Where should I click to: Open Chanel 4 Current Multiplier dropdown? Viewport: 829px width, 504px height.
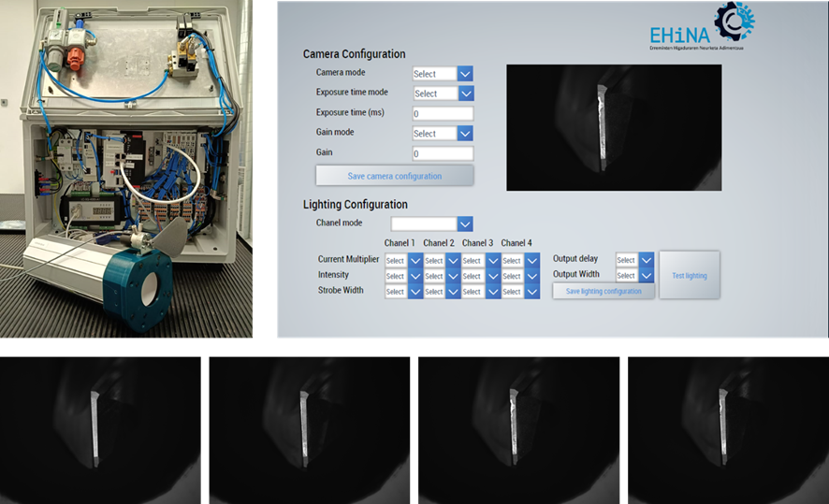pyautogui.click(x=520, y=261)
